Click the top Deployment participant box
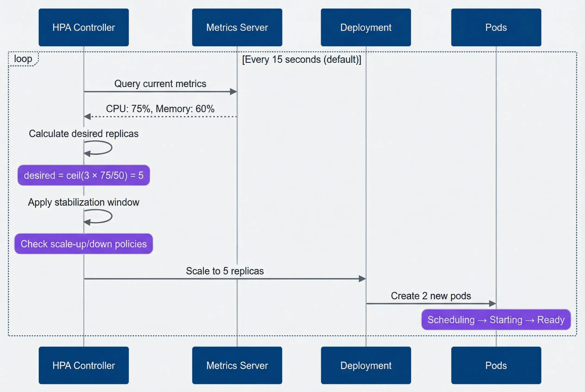 [x=366, y=27]
